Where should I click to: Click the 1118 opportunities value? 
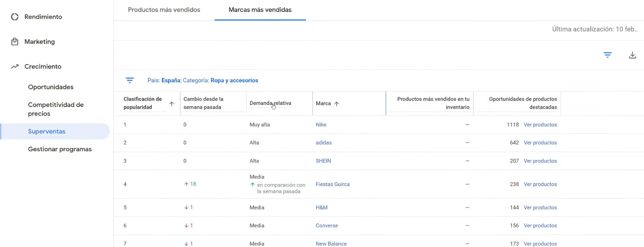point(513,125)
